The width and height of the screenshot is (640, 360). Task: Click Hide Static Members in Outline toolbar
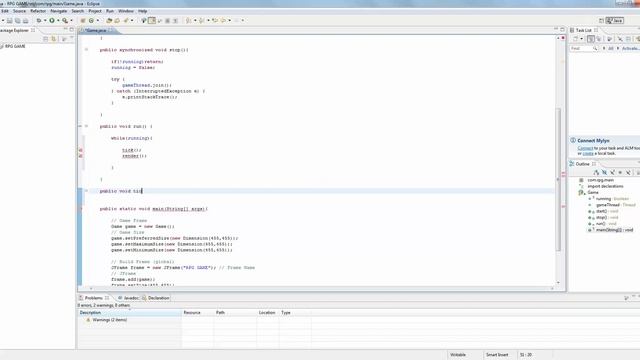(x=612, y=172)
